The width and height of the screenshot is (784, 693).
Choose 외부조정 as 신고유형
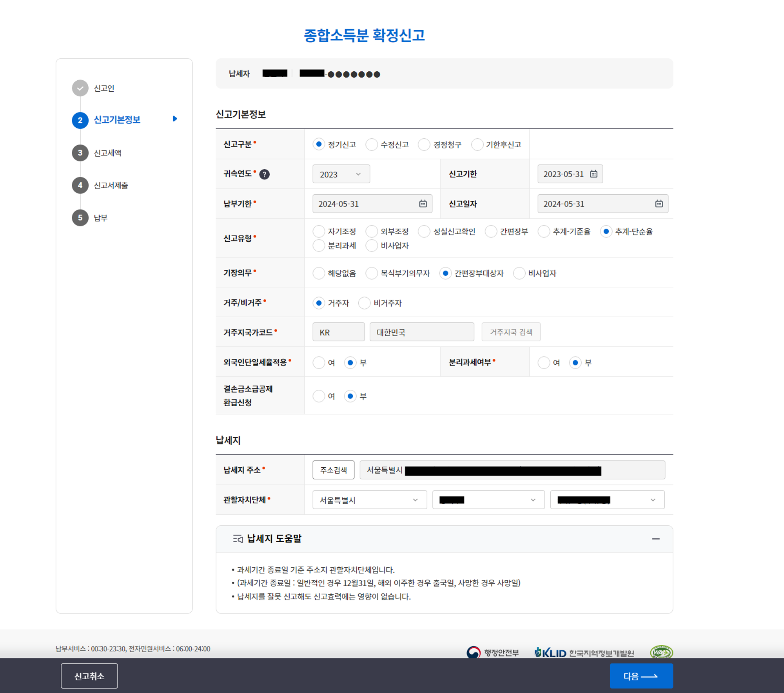[x=372, y=232]
